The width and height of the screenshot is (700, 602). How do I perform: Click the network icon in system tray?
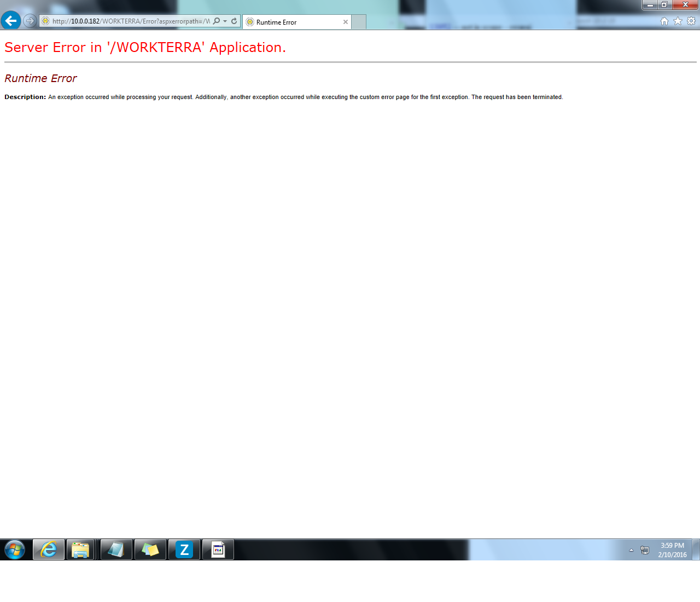pos(645,550)
